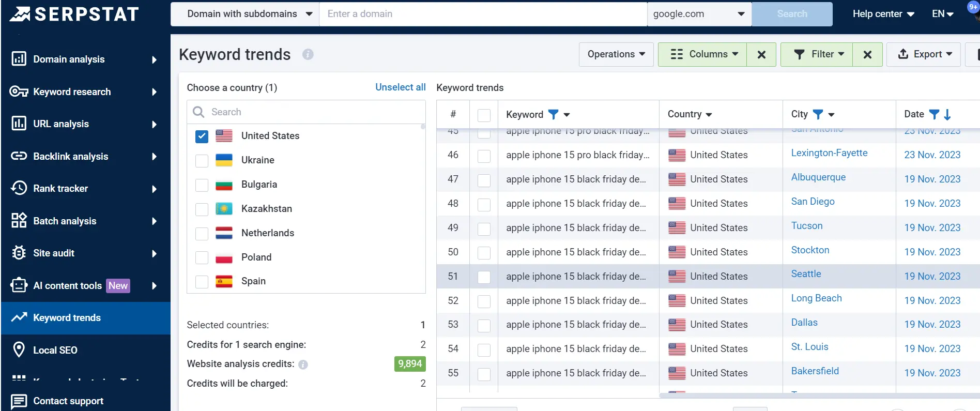980x411 pixels.
Task: Click the Keyword column filter funnel icon
Action: [x=553, y=114]
